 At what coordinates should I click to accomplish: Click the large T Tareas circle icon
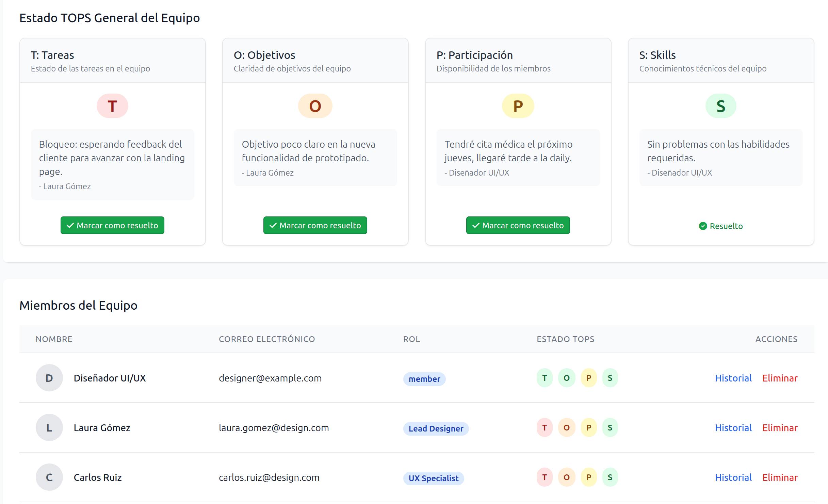[112, 106]
